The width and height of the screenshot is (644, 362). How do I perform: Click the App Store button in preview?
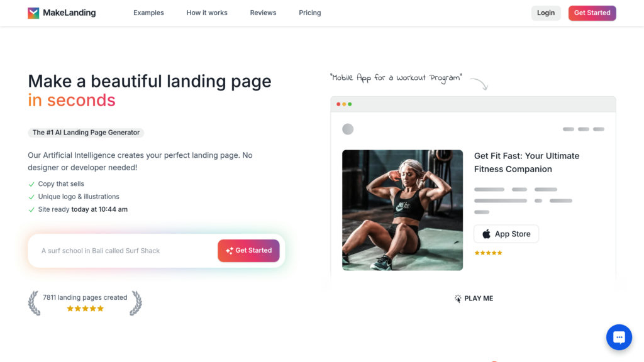(506, 234)
